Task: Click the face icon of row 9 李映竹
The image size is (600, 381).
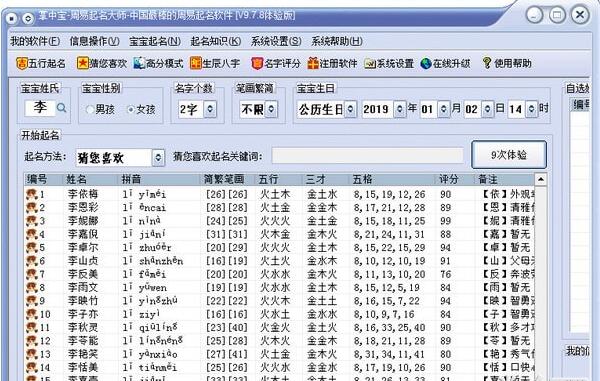Action: (x=32, y=301)
